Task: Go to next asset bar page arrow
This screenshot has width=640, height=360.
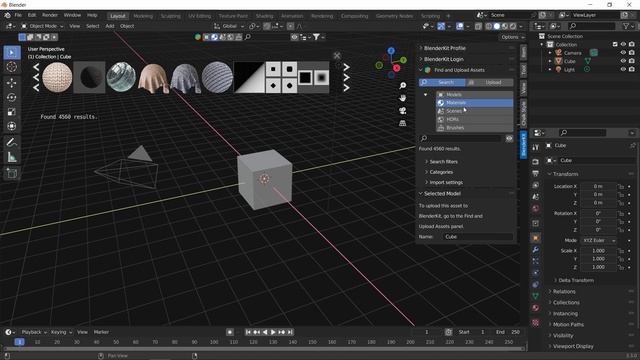Action: [x=346, y=77]
